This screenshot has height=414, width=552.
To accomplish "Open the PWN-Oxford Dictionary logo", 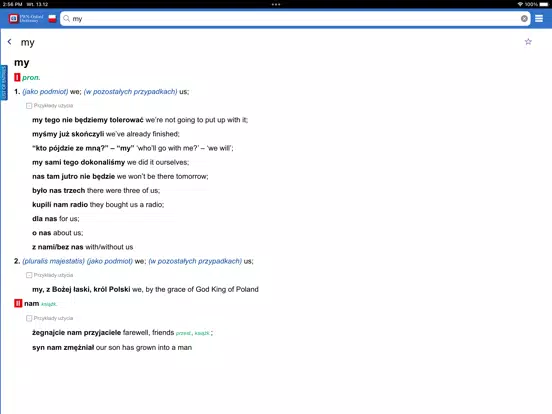I will [26, 18].
